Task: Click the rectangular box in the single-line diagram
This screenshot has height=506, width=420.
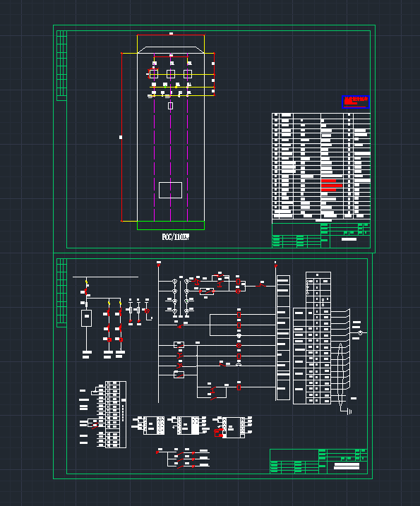Action: (86, 318)
